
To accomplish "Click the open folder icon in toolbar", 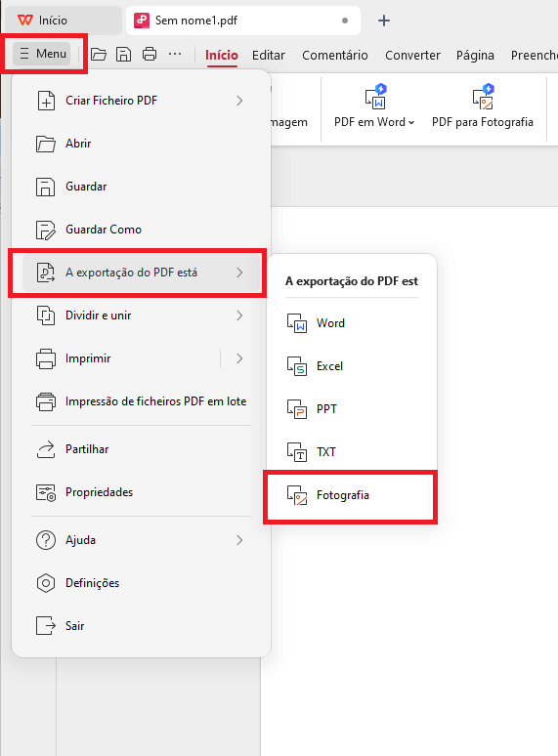I will tap(99, 55).
